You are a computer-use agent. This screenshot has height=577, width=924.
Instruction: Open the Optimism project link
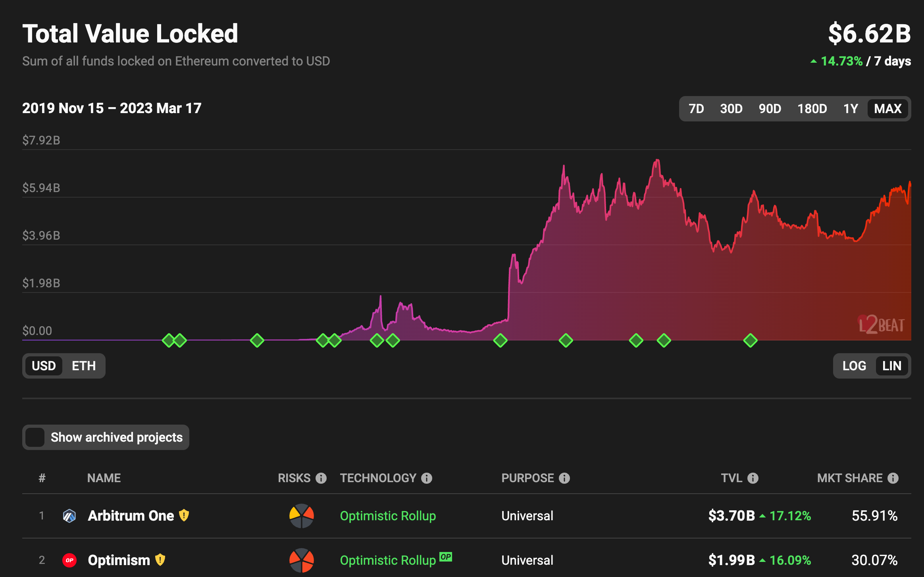[x=119, y=560]
